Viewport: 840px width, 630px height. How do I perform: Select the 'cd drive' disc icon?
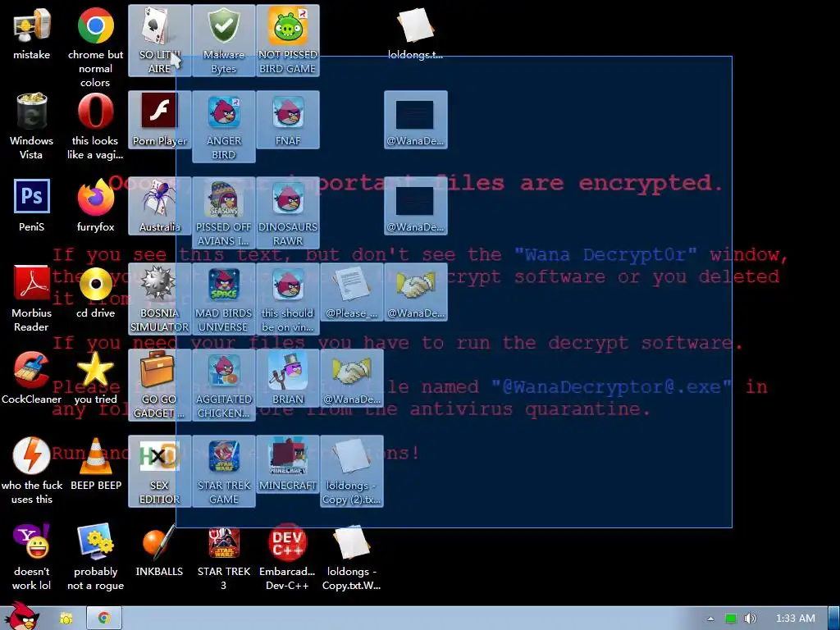95,292
